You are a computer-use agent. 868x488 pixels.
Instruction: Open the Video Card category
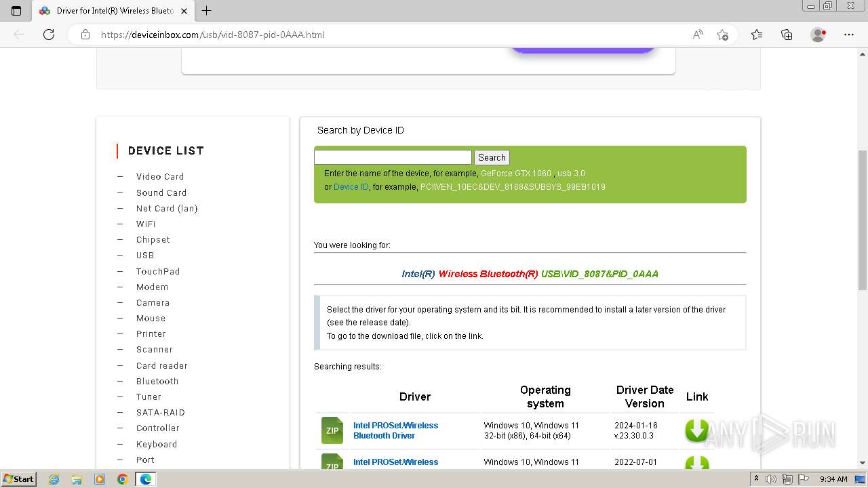click(160, 176)
